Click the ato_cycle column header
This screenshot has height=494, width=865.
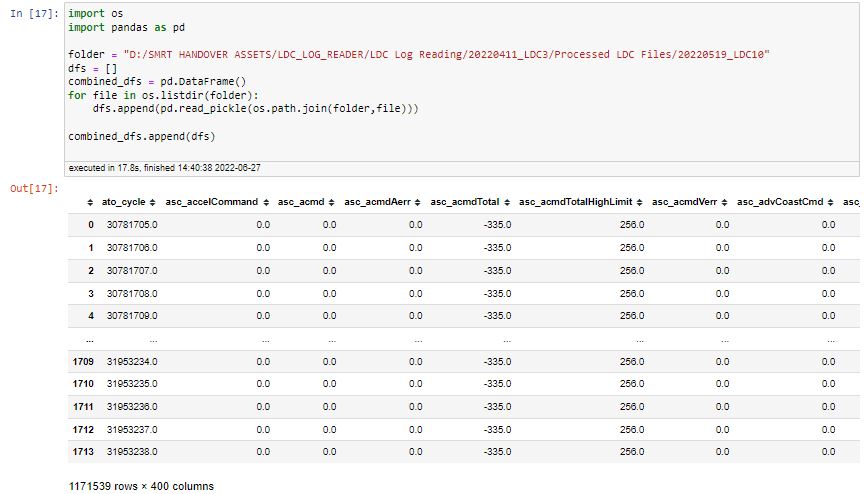(x=124, y=202)
